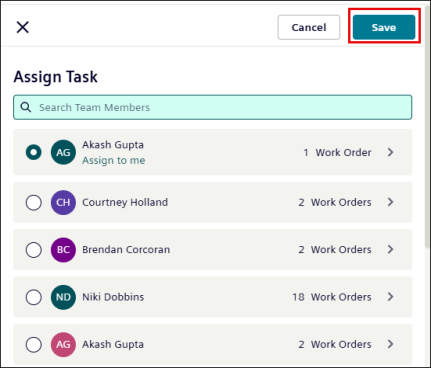Image resolution: width=431 pixels, height=368 pixels.
Task: Click Courtney Holland's 2 Work Orders text
Action: coord(335,202)
